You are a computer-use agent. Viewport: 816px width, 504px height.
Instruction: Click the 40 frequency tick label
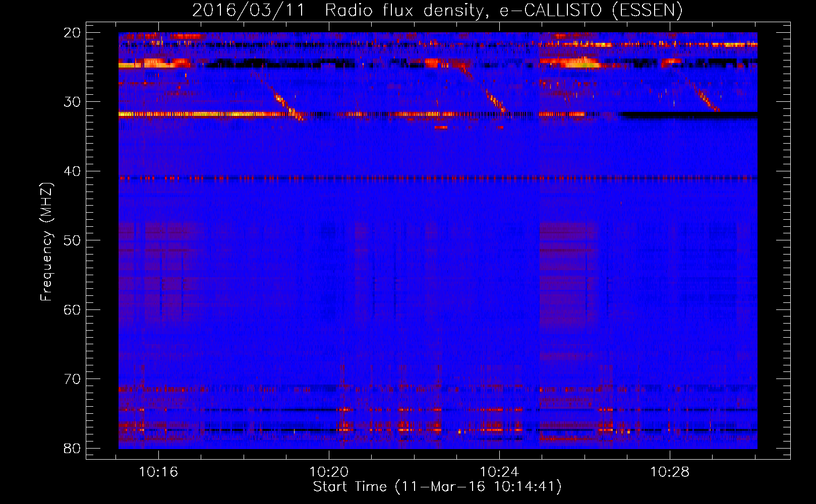(x=73, y=171)
